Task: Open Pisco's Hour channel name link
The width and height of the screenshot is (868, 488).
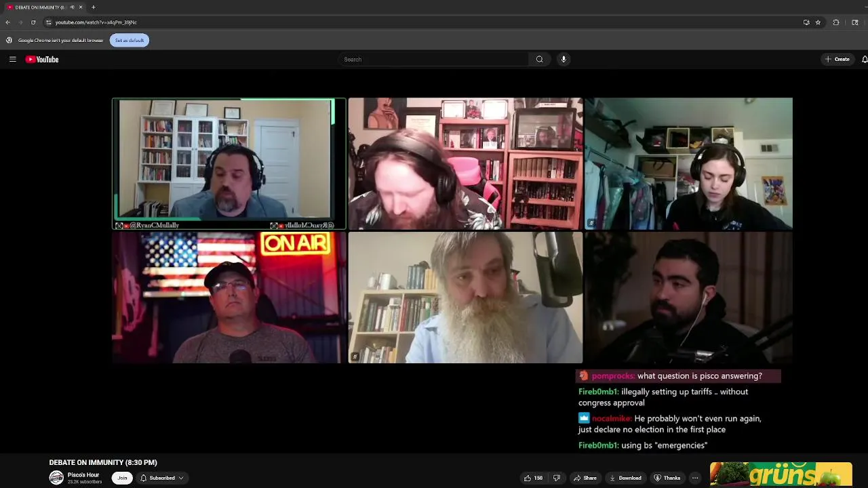Action: tap(83, 474)
